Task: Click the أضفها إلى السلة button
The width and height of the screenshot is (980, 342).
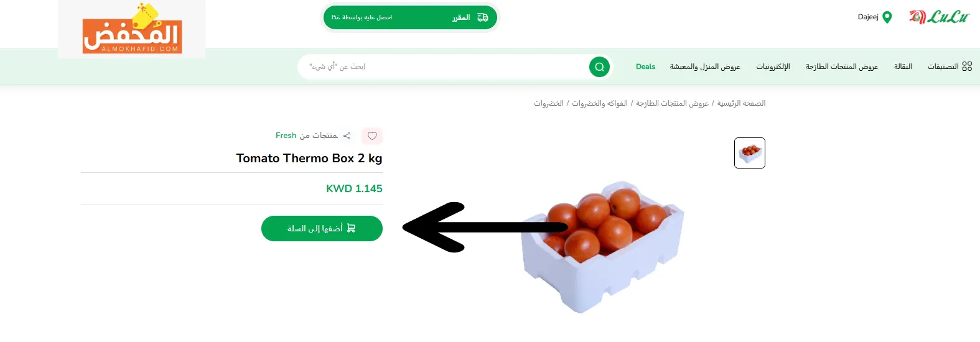Action: pos(322,228)
